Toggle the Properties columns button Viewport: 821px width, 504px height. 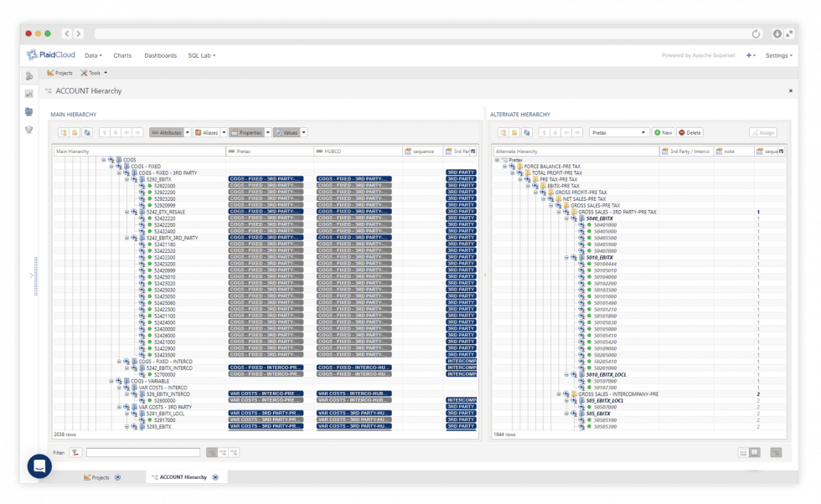coord(246,133)
